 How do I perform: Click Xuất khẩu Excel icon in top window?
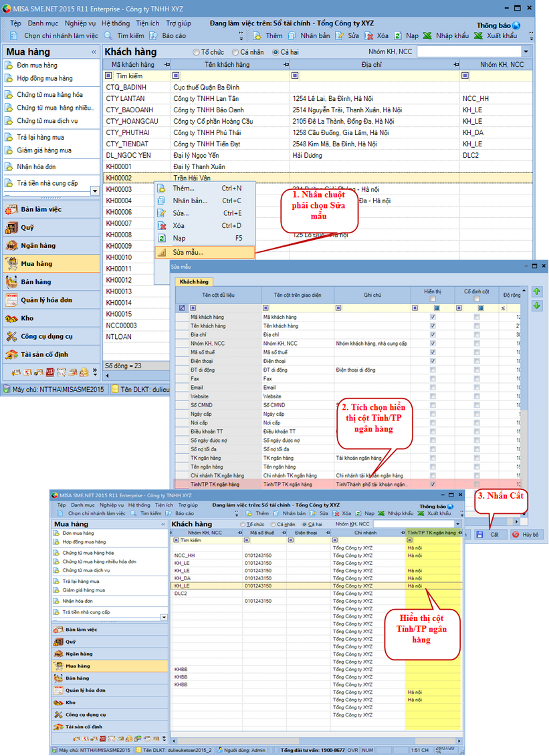478,35
